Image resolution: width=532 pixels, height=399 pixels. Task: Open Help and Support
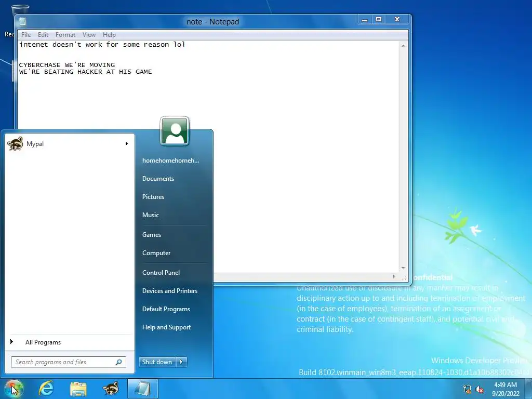pos(166,327)
